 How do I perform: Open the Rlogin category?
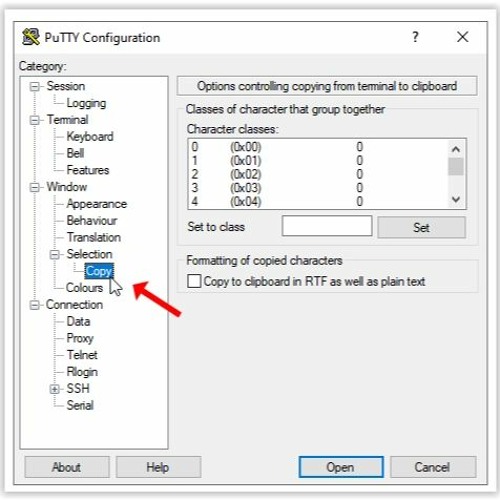pyautogui.click(x=82, y=372)
